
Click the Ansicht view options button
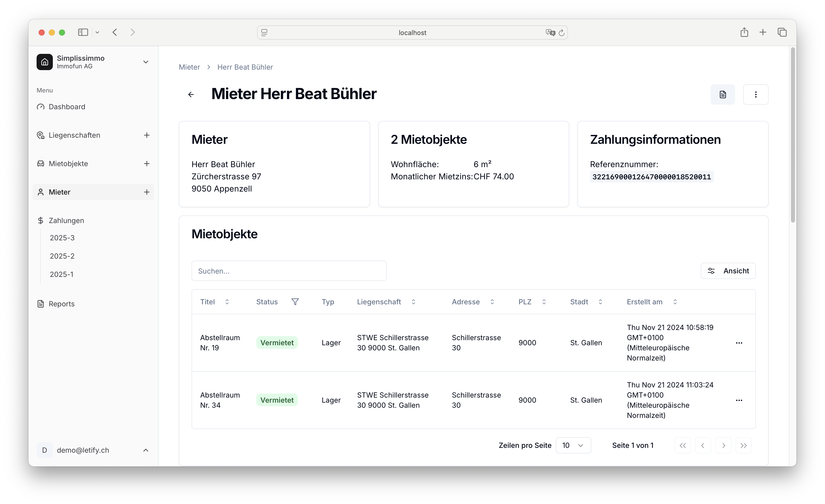pos(728,271)
